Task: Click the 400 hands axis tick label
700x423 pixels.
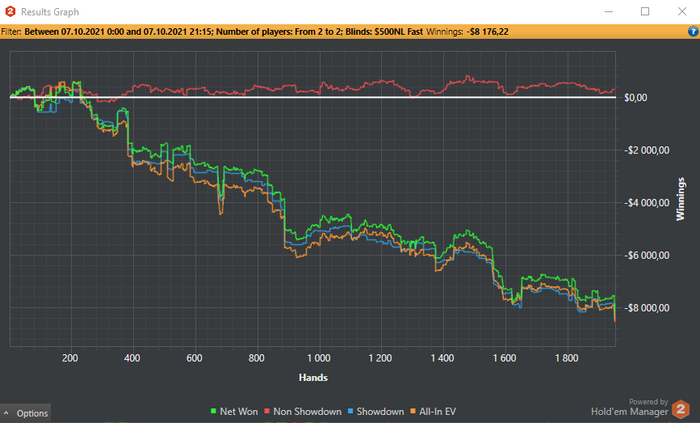Action: tap(132, 358)
